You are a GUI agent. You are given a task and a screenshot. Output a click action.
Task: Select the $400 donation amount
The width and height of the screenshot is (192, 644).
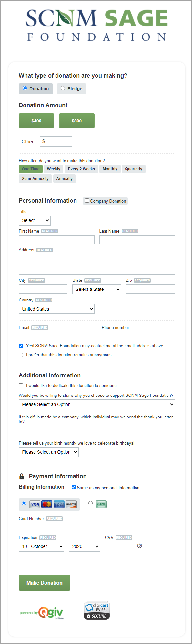[x=36, y=121]
